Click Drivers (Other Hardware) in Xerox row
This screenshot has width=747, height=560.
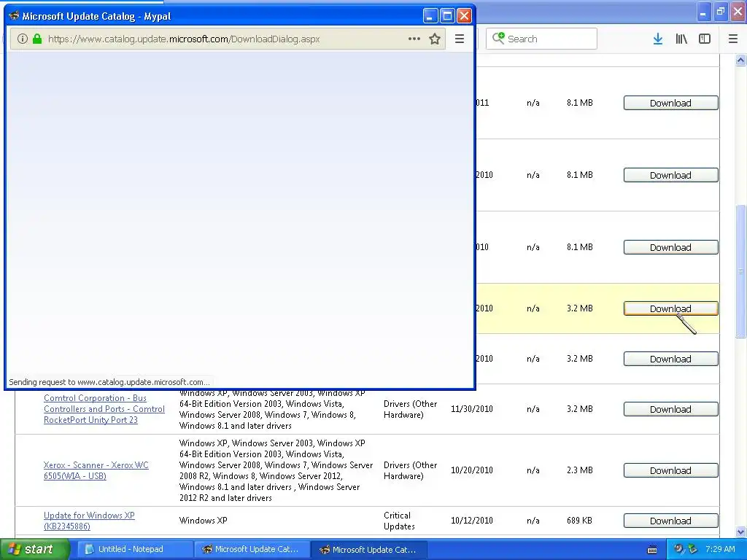point(410,470)
